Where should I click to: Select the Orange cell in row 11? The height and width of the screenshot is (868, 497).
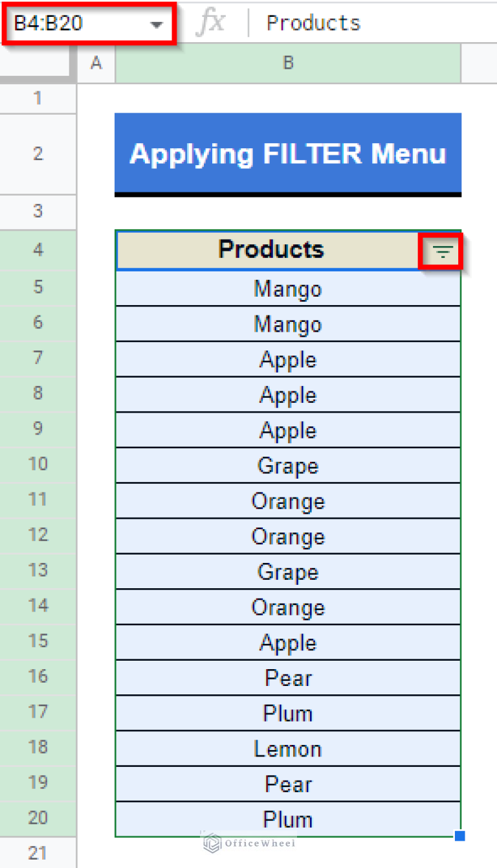click(x=287, y=501)
